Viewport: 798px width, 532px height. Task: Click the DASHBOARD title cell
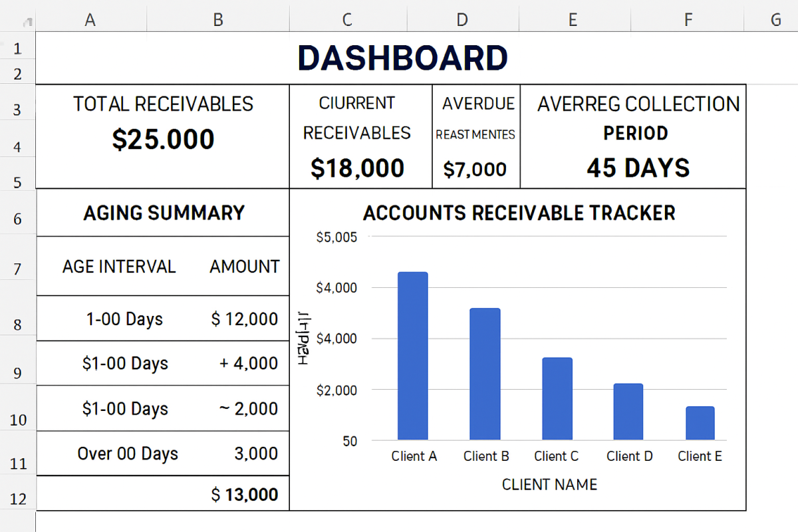click(x=402, y=59)
